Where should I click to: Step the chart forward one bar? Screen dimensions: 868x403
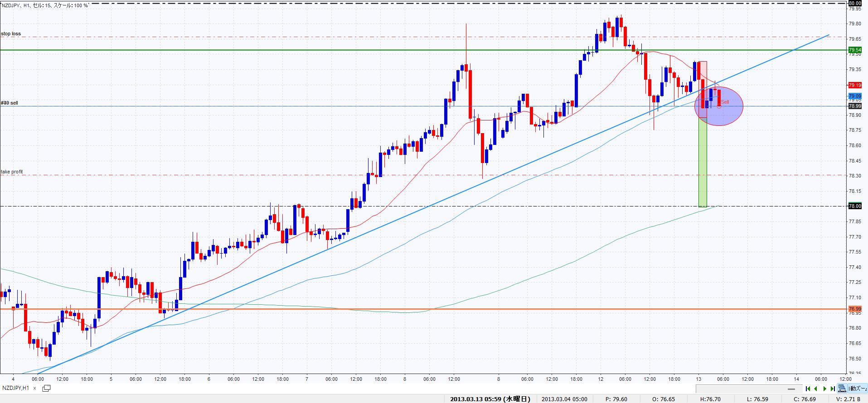(x=824, y=389)
